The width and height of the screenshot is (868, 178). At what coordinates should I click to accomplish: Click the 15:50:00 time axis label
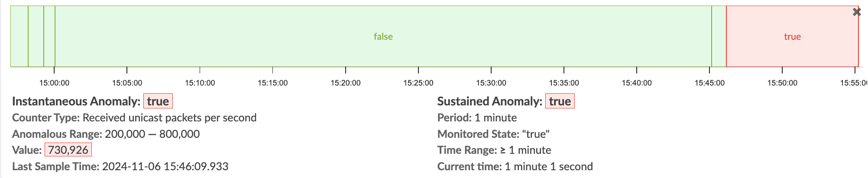(x=782, y=83)
